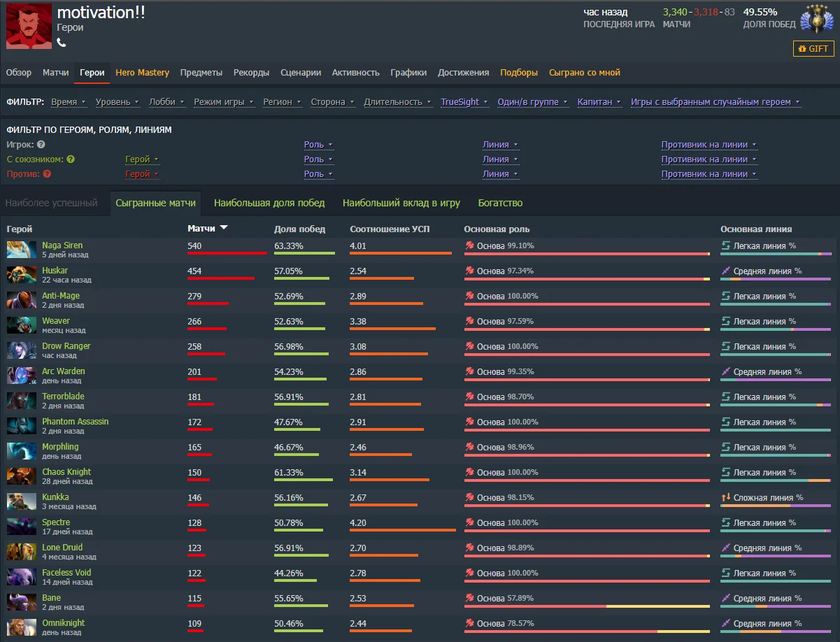
Task: Expand the Регион filter dropdown
Action: pos(282,102)
